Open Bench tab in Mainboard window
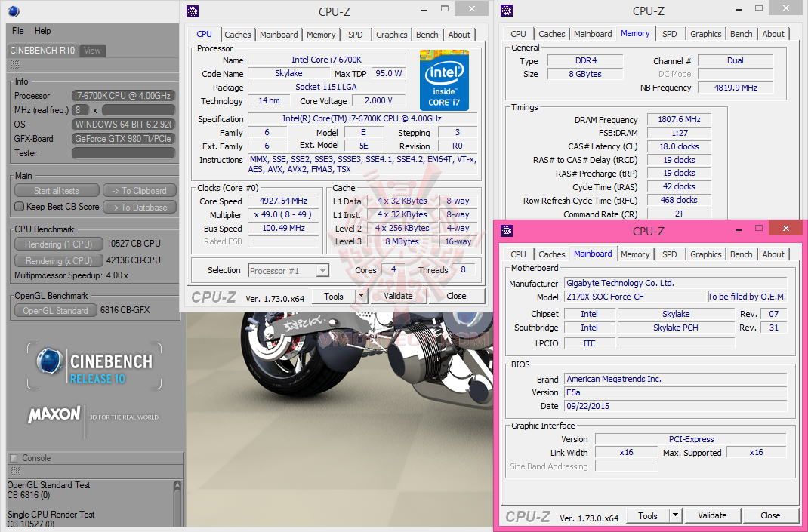The image size is (808, 532). (x=742, y=254)
